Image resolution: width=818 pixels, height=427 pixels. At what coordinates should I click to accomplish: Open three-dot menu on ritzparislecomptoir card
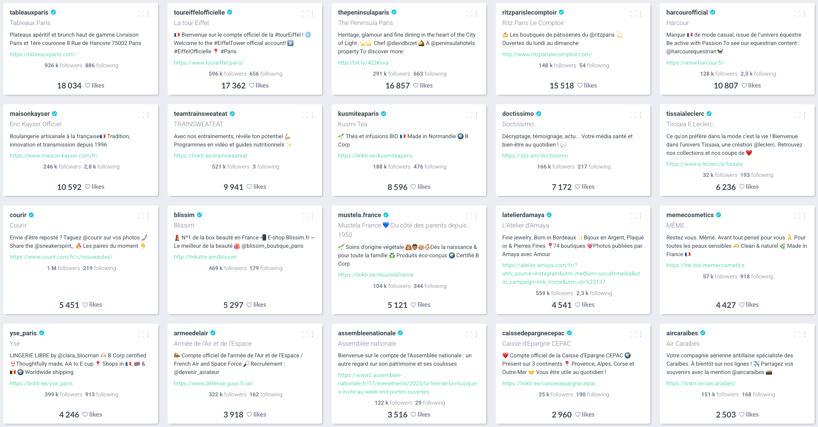[x=640, y=14]
